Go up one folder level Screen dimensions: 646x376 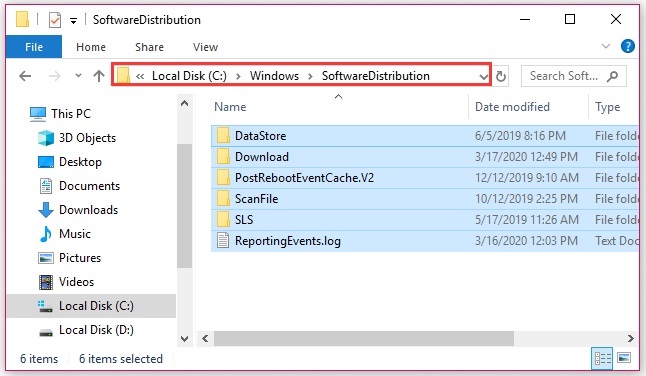(x=99, y=76)
